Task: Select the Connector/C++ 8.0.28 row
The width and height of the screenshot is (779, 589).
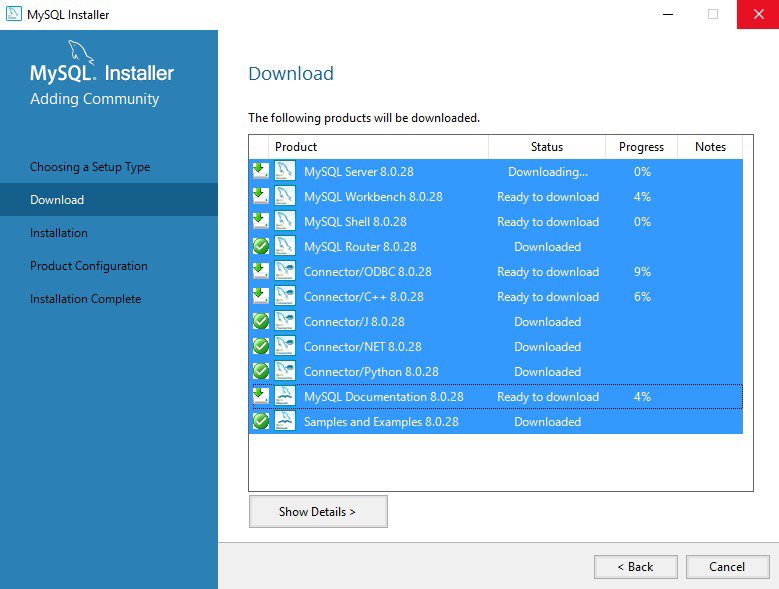Action: (363, 297)
